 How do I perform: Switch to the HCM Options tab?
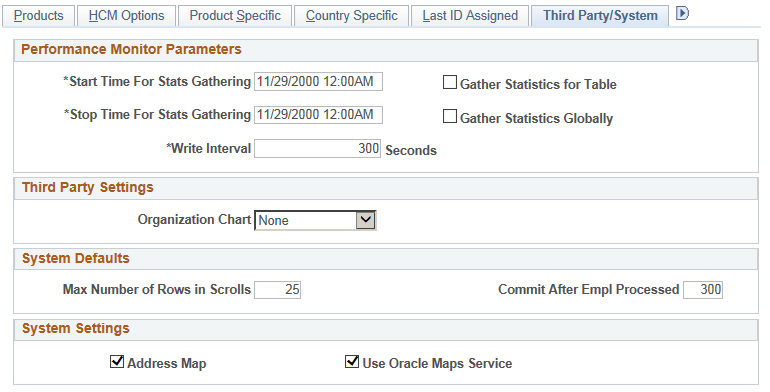click(x=126, y=16)
